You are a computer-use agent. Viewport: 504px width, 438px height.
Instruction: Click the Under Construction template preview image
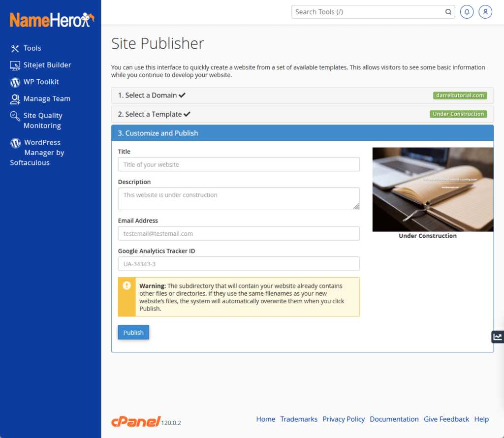(433, 189)
